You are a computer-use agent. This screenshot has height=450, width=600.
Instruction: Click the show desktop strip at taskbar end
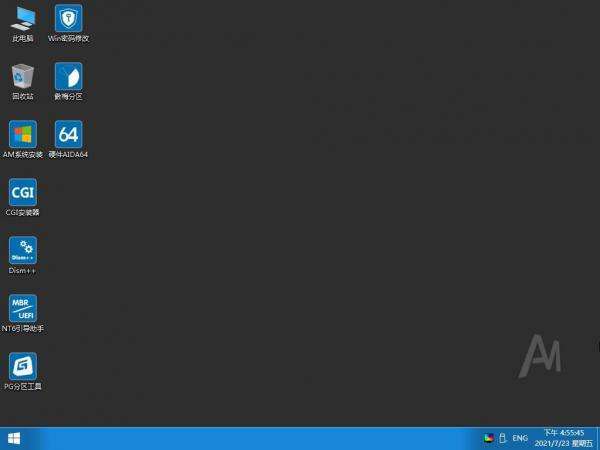pos(598,439)
